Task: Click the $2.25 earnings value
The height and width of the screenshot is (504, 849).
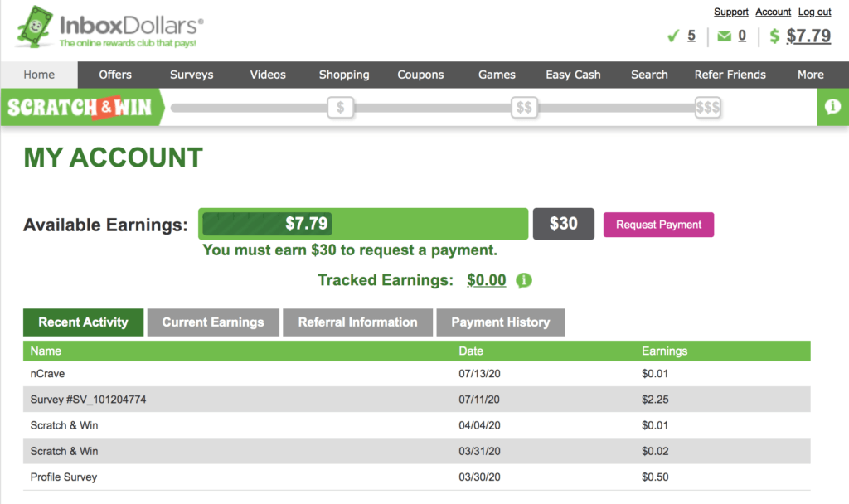Action: 655,400
